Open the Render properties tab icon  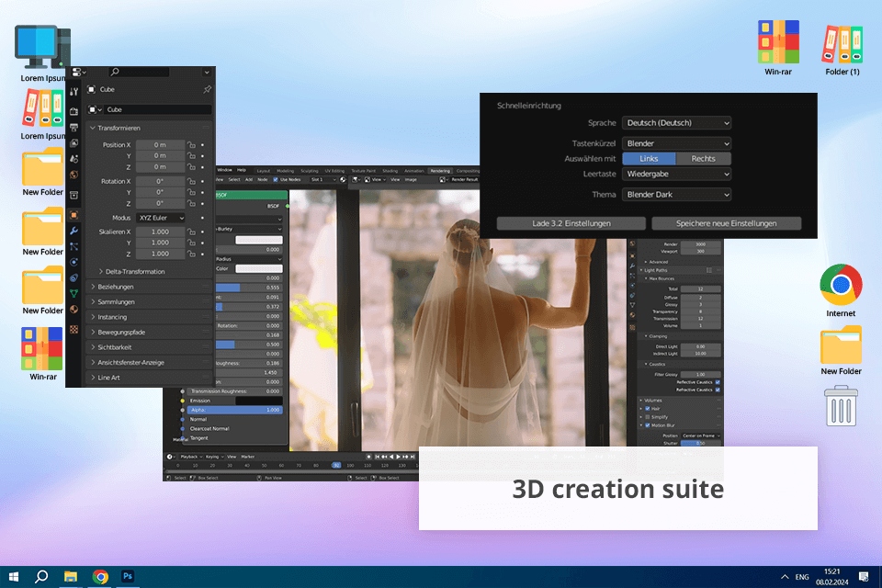(x=73, y=111)
